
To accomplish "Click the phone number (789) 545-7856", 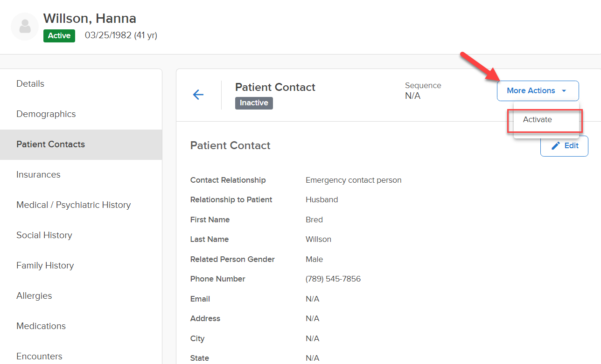I will click(333, 279).
